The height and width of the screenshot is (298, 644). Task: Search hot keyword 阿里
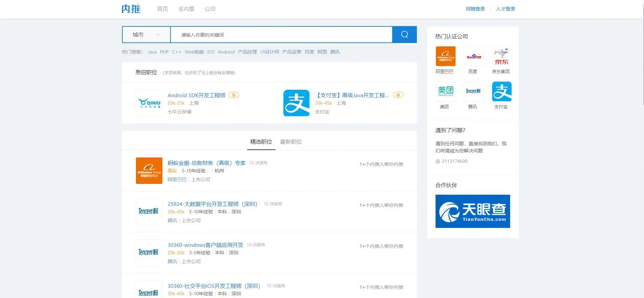322,52
